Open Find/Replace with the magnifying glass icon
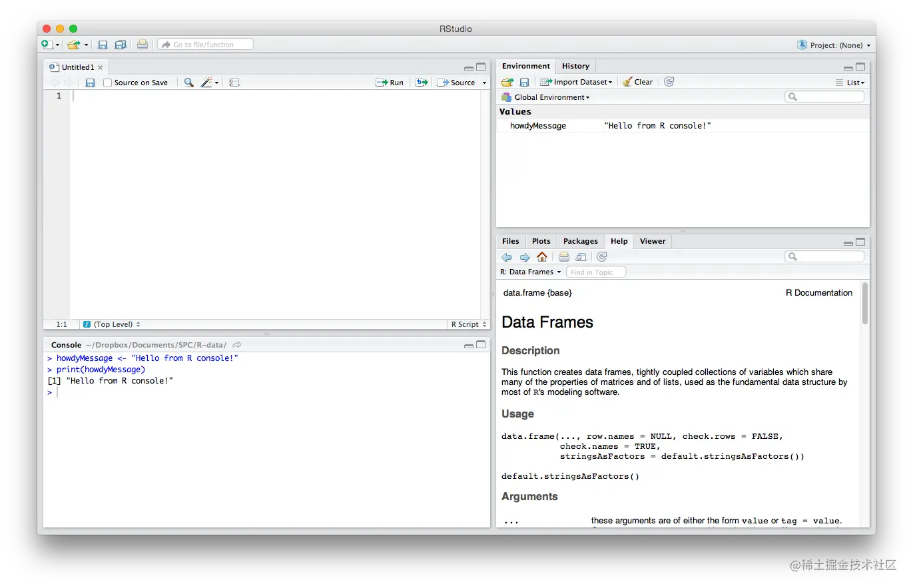 (x=188, y=82)
